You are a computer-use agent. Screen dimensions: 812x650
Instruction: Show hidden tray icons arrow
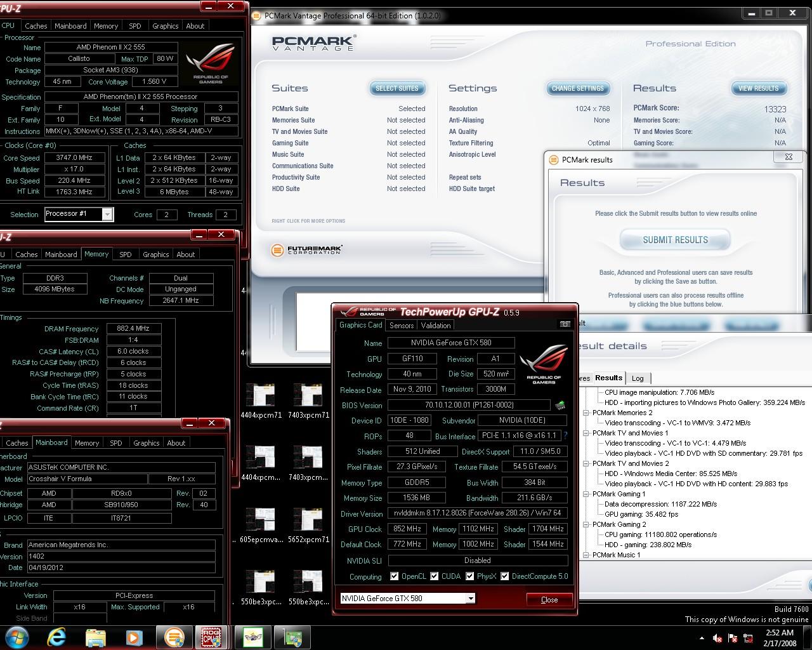702,638
